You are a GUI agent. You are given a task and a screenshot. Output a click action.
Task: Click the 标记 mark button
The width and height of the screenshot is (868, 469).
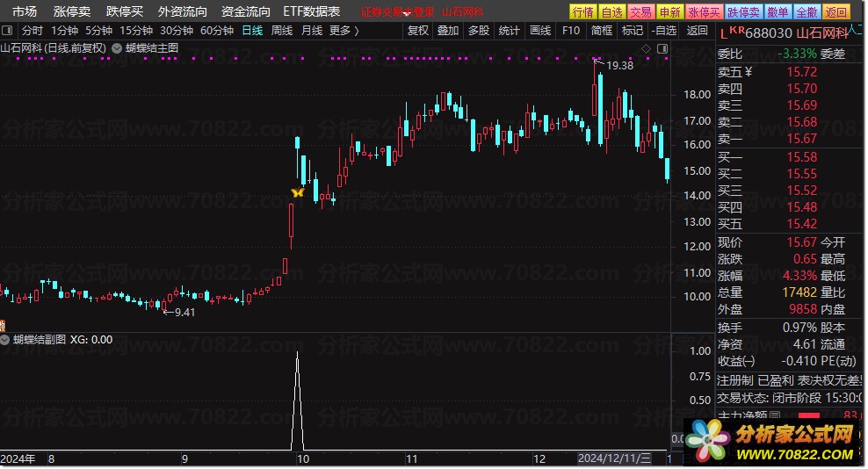[633, 31]
